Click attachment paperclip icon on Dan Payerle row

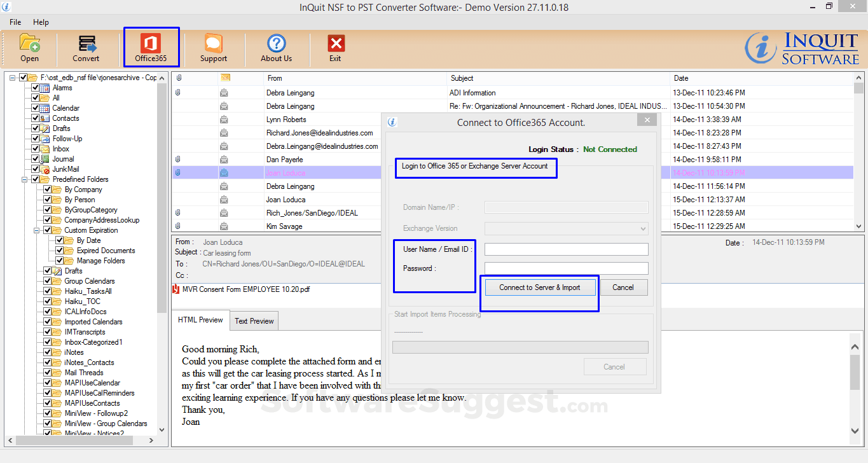tap(178, 160)
